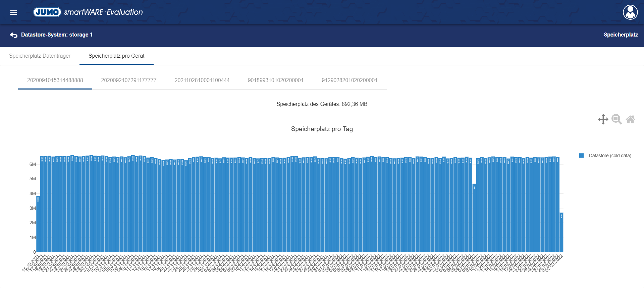Screen dimensions: 644x302
Task: Reset chart view with home icon
Action: point(630,119)
